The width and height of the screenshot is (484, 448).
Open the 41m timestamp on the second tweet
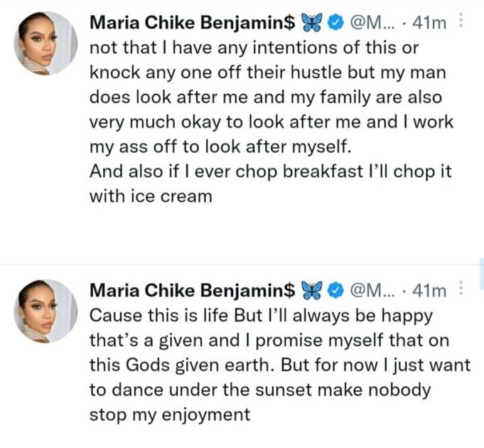(x=429, y=290)
